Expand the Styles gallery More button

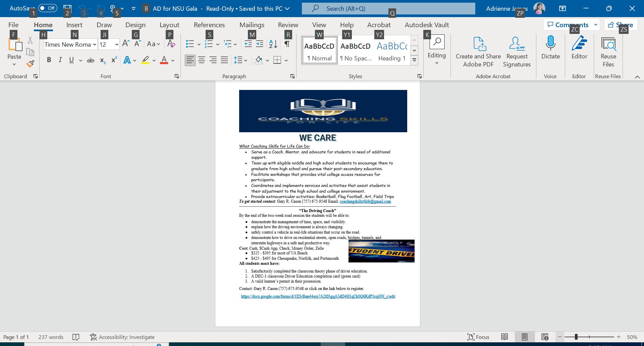click(x=414, y=60)
